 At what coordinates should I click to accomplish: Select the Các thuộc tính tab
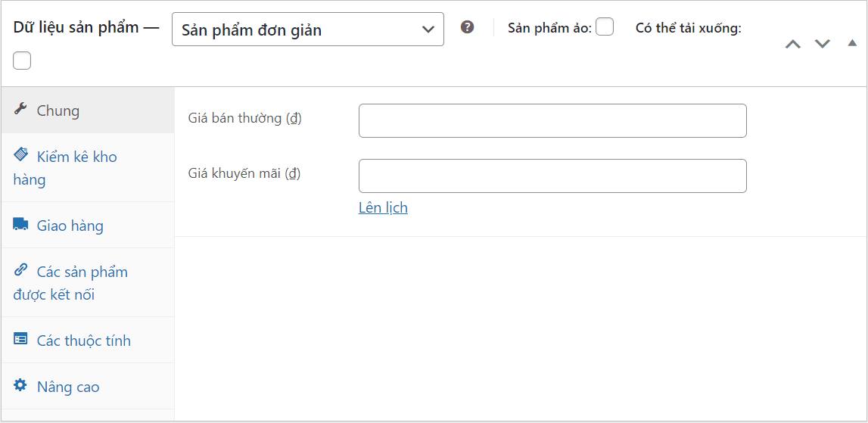88,341
